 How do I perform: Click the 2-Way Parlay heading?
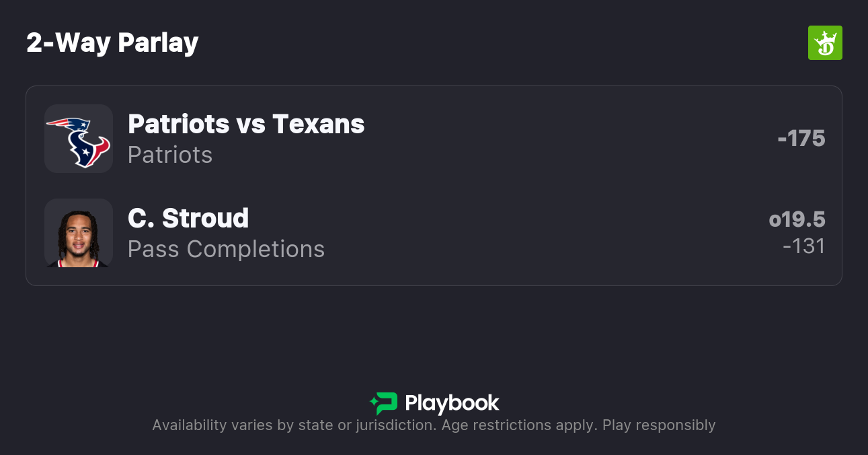coord(112,43)
